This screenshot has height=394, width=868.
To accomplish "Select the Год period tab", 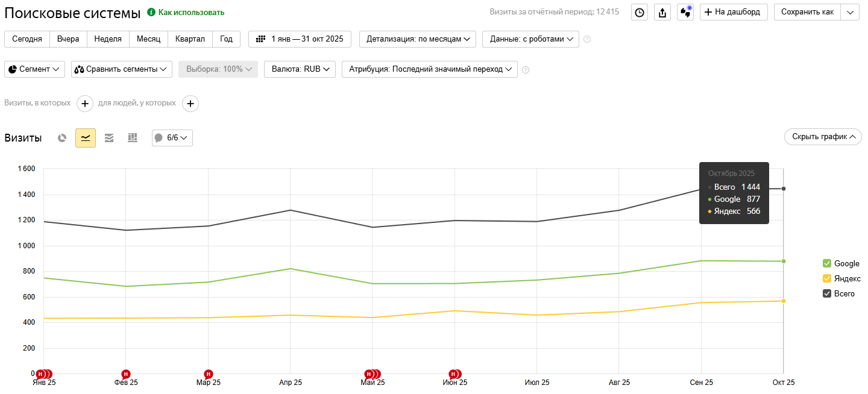I will point(226,39).
